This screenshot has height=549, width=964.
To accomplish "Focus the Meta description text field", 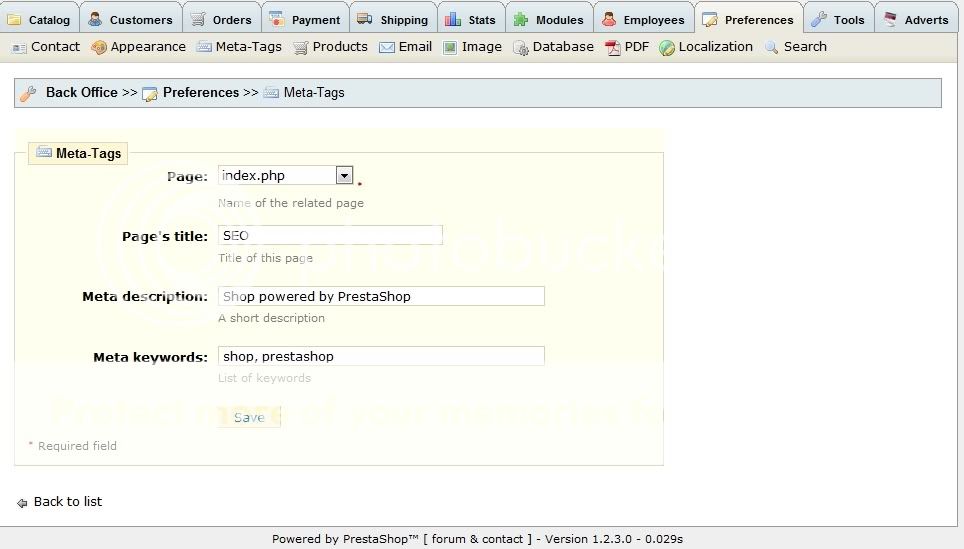I will (x=381, y=297).
